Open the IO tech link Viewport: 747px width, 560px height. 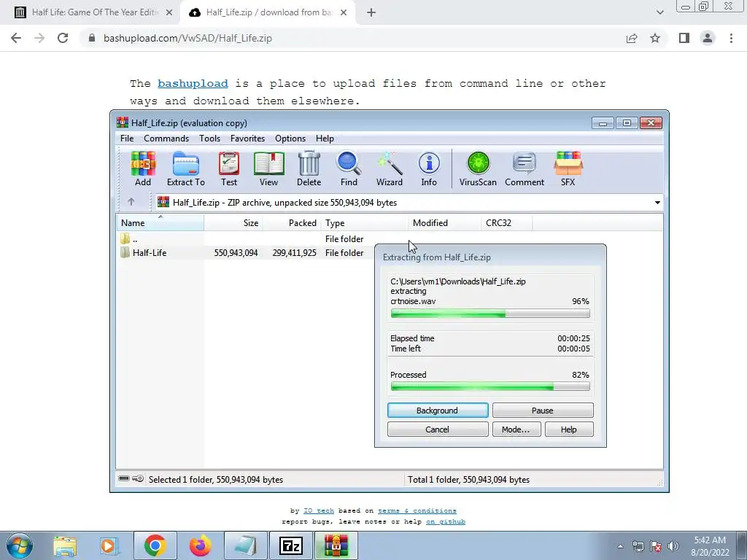pyautogui.click(x=319, y=510)
